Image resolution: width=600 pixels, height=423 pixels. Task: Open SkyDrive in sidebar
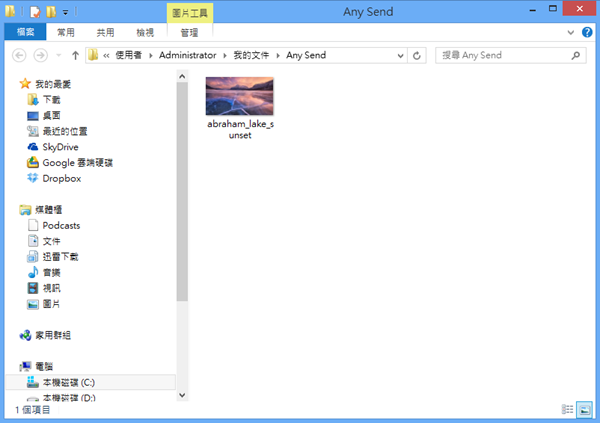coord(60,147)
